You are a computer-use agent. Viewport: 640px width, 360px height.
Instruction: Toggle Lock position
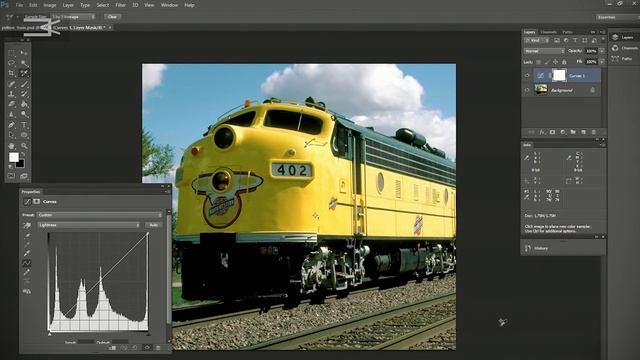(556, 62)
